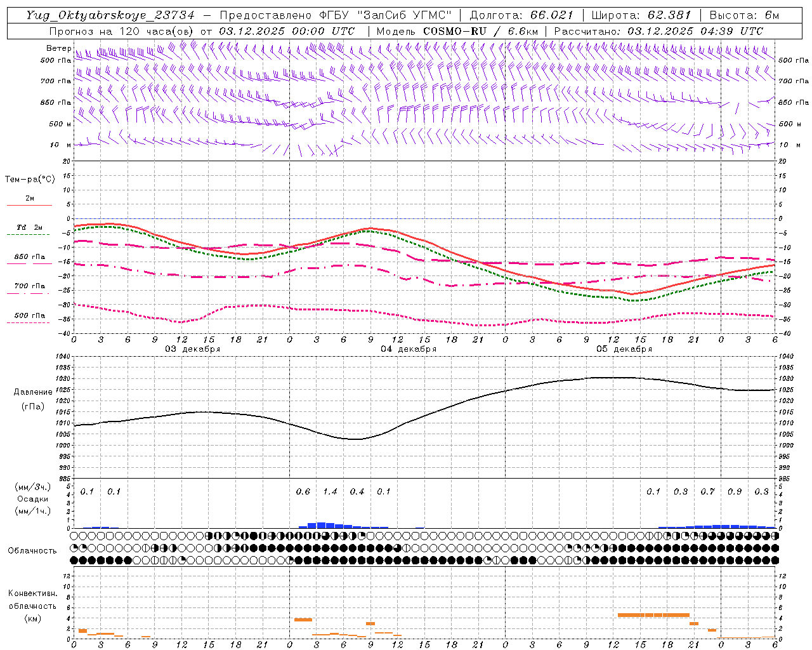The image size is (812, 650).
Task: Click the 05 декабря date label
Action: coord(624,349)
